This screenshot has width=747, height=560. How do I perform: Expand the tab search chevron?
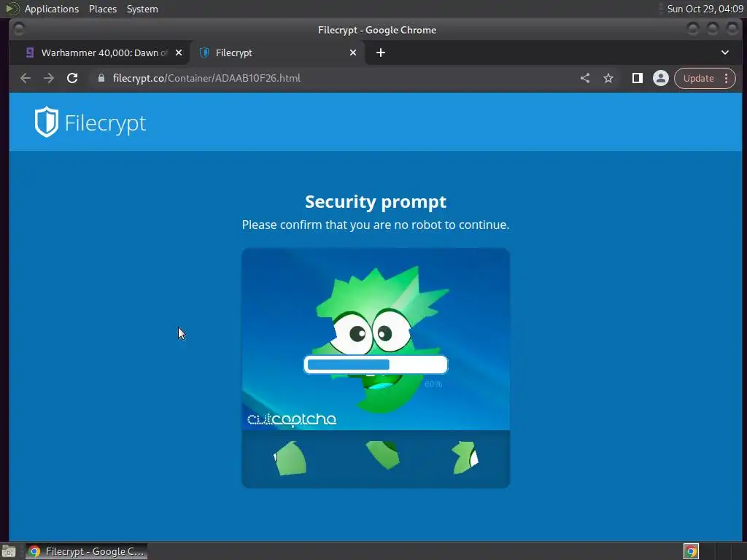[724, 52]
